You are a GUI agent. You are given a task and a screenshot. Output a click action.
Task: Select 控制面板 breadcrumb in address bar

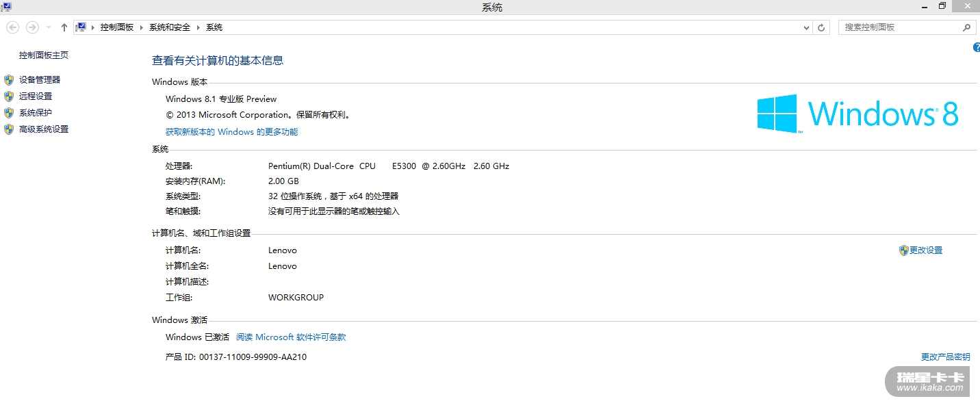pos(117,27)
